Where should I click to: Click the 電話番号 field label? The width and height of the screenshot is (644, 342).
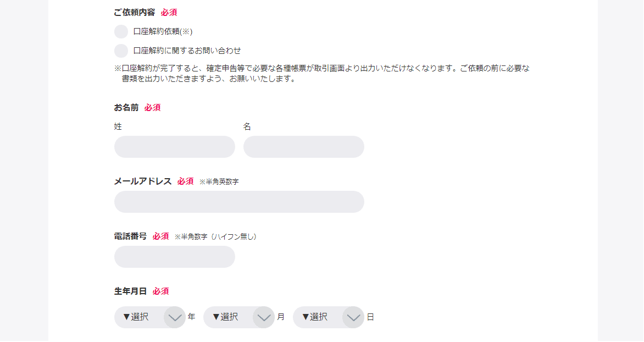[130, 236]
